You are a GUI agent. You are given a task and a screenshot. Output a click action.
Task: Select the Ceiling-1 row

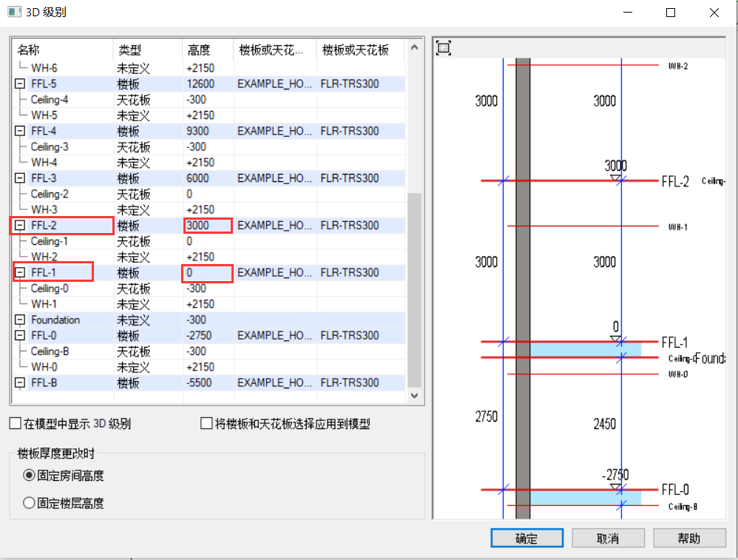pos(208,240)
